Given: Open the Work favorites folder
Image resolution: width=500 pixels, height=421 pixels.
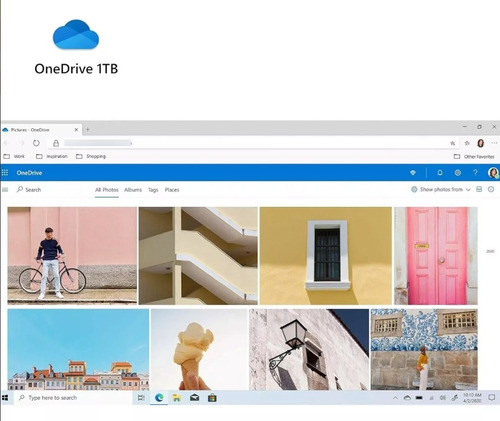Looking at the screenshot, I should [14, 156].
